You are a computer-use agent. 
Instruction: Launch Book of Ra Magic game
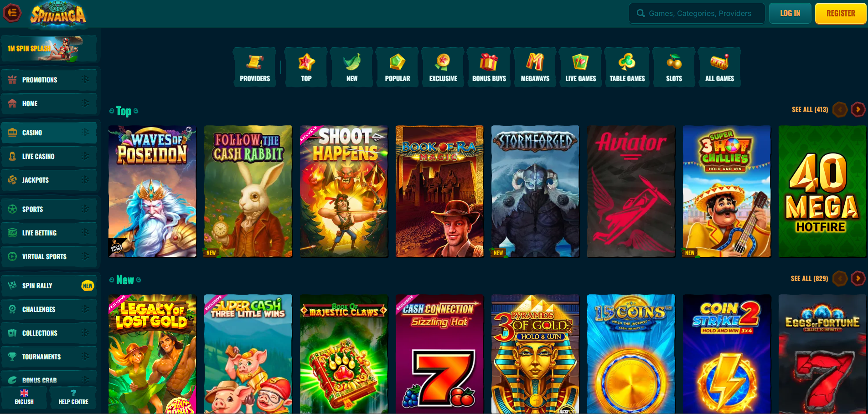[439, 191]
